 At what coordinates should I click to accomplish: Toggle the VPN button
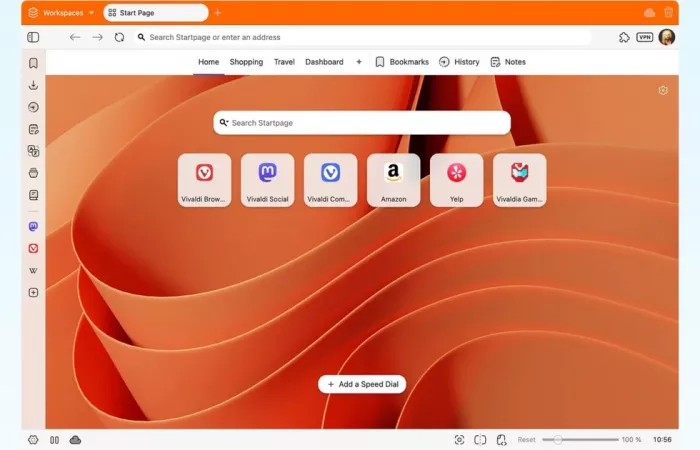[645, 37]
